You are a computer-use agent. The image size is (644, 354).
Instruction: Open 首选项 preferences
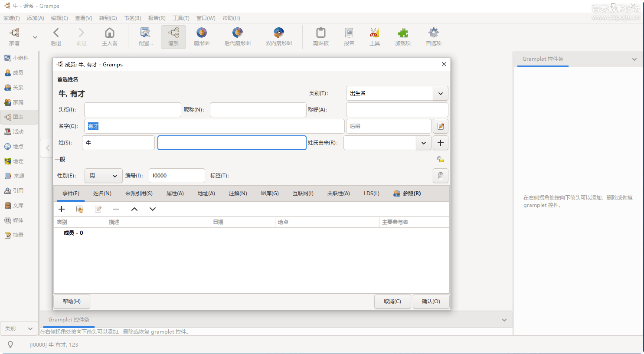433,36
